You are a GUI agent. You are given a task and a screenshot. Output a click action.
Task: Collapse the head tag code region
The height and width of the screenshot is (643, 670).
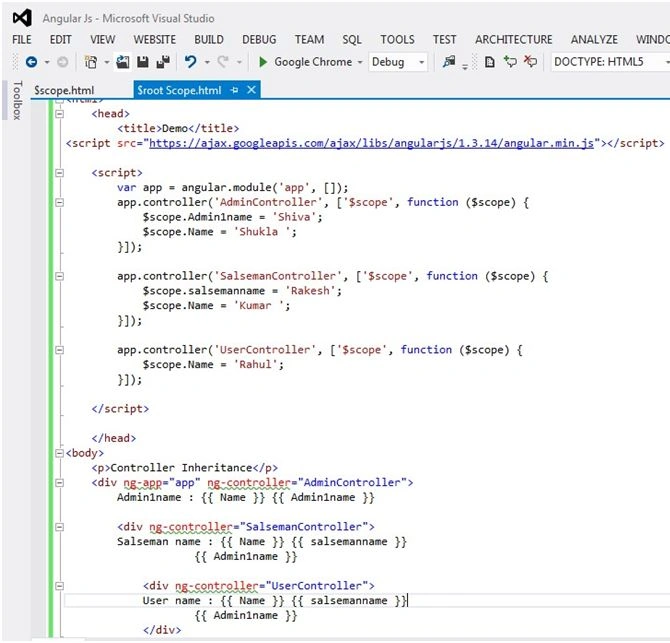[x=59, y=114]
